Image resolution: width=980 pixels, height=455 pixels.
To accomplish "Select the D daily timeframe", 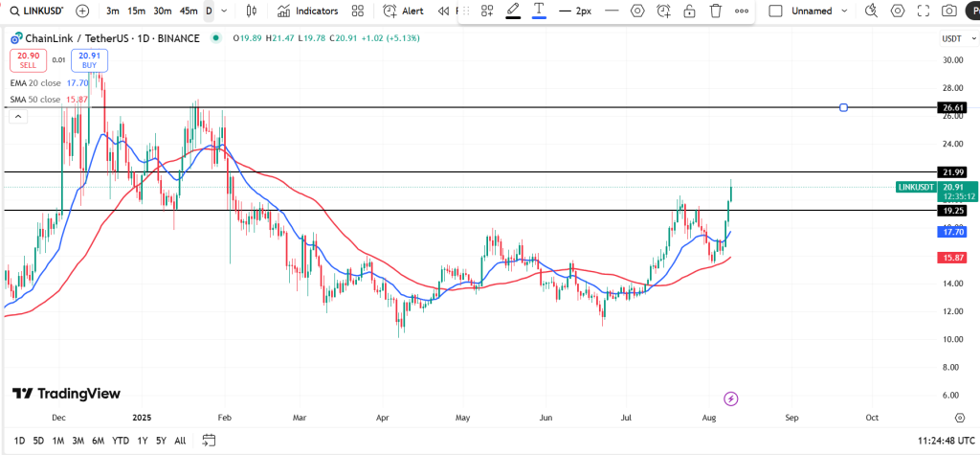I will pyautogui.click(x=209, y=11).
